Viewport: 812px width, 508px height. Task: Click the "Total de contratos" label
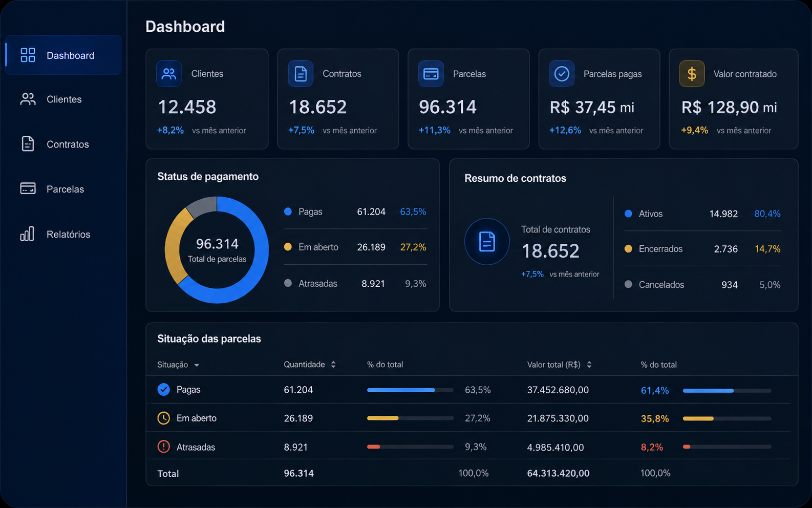click(x=555, y=229)
